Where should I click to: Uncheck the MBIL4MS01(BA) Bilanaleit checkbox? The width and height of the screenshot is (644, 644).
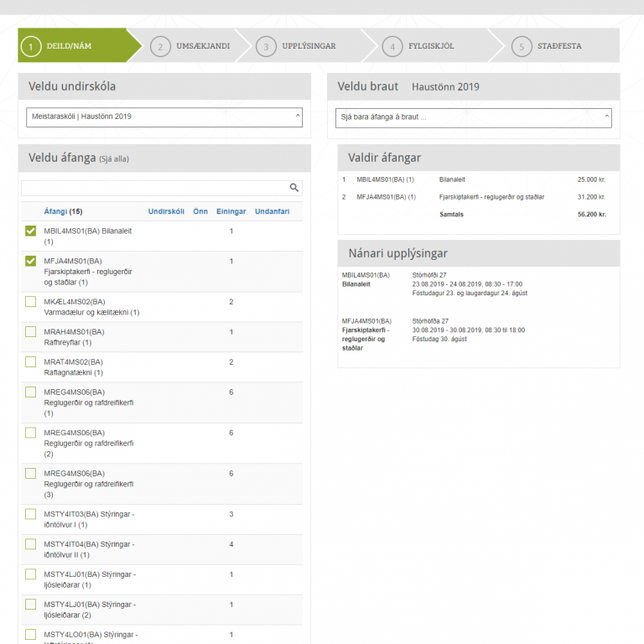point(31,231)
